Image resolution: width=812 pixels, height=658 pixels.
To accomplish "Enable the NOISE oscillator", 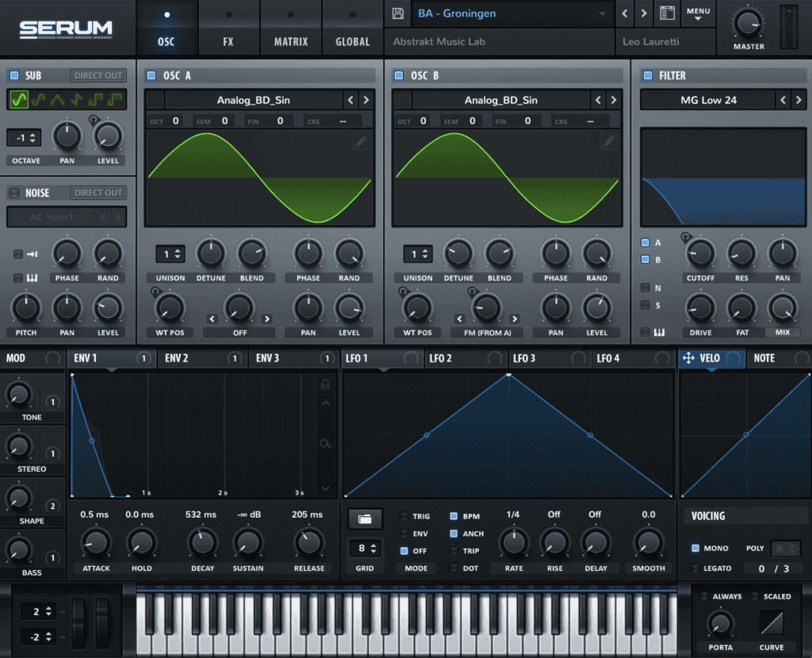I will (13, 193).
